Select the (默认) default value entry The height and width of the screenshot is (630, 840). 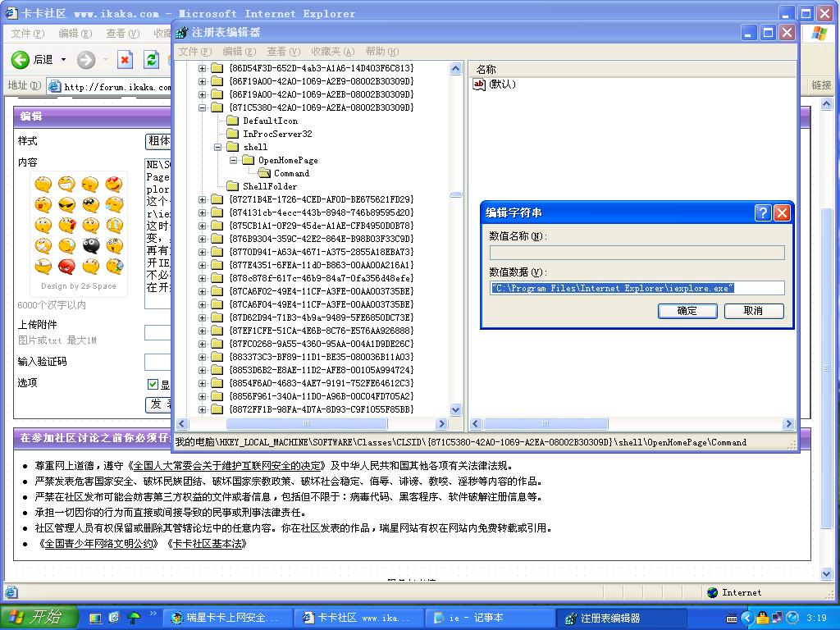point(495,84)
